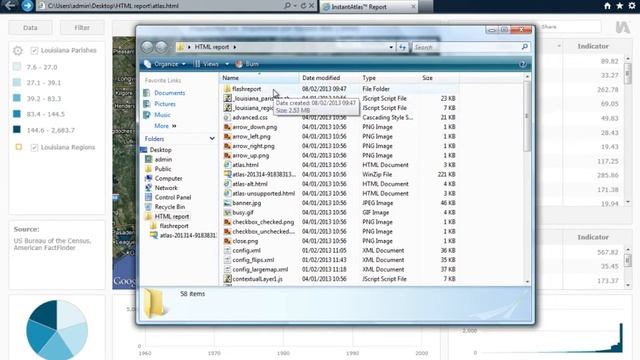Viewport: 640px width, 360px height.
Task: Select atlas-alt.html file row
Action: (x=340, y=184)
